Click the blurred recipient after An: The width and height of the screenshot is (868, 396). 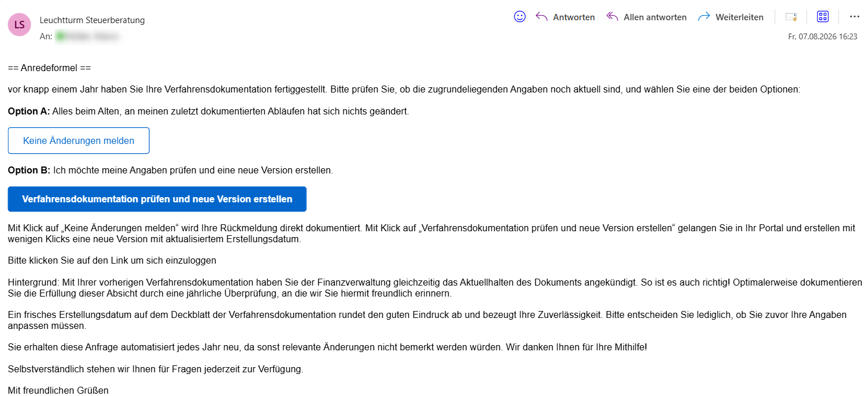(87, 36)
